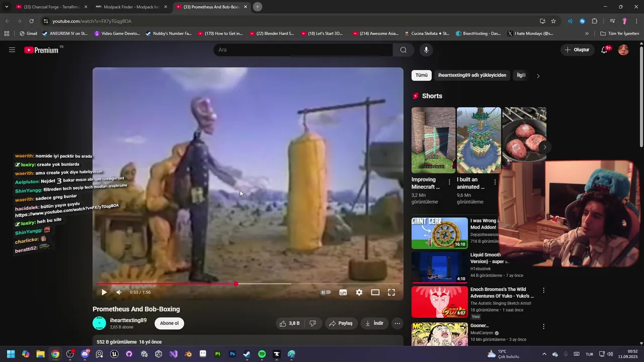Show more filter chips with the arrow

[x=538, y=76]
